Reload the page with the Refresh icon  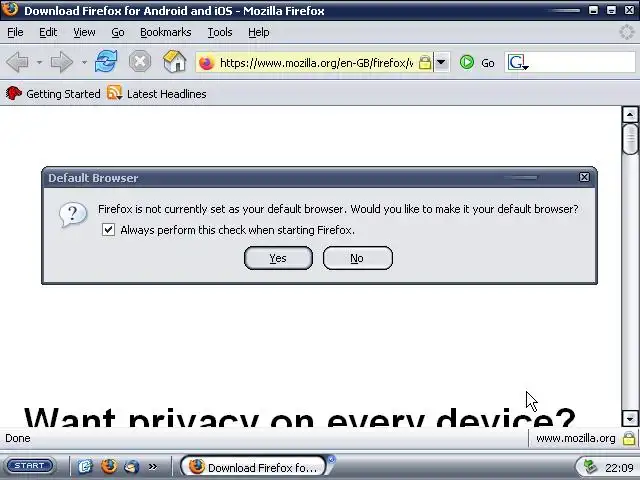tap(106, 62)
